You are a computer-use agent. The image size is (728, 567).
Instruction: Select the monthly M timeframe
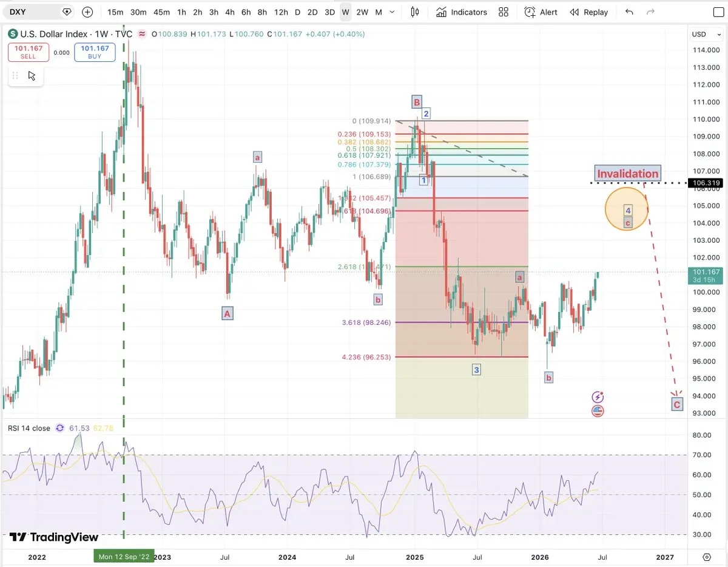click(x=379, y=12)
